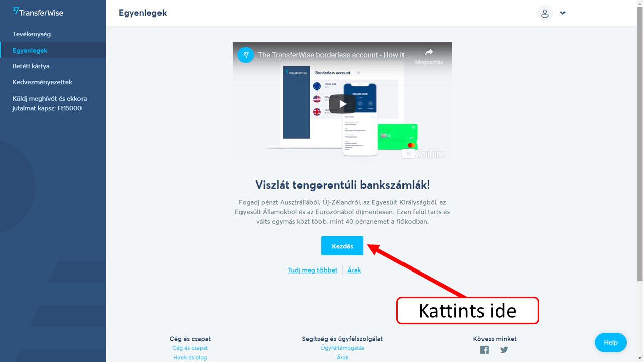Viewport: 644px width, 362px height.
Task: Go to Betéti kártya section
Action: coord(31,66)
